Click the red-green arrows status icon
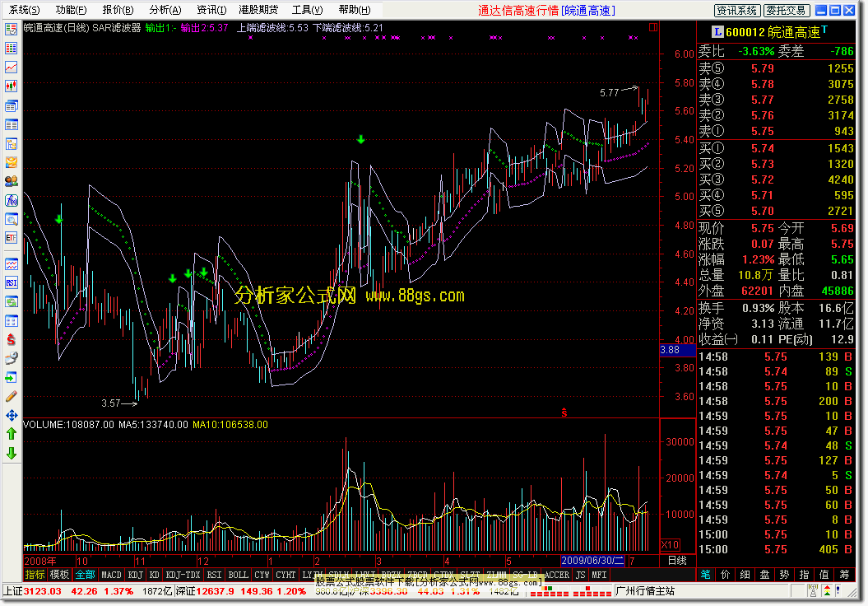Viewport: 868px width, 606px height. click(x=827, y=590)
